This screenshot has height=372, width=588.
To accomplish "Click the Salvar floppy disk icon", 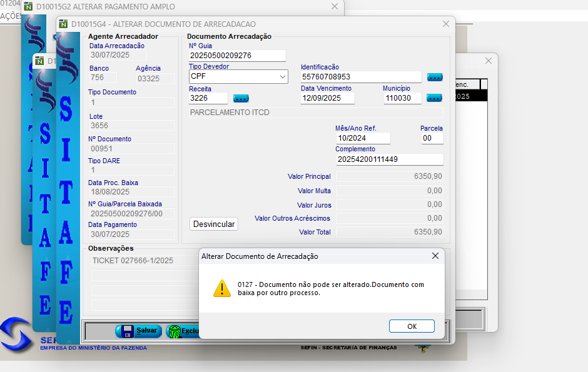I will tap(125, 331).
